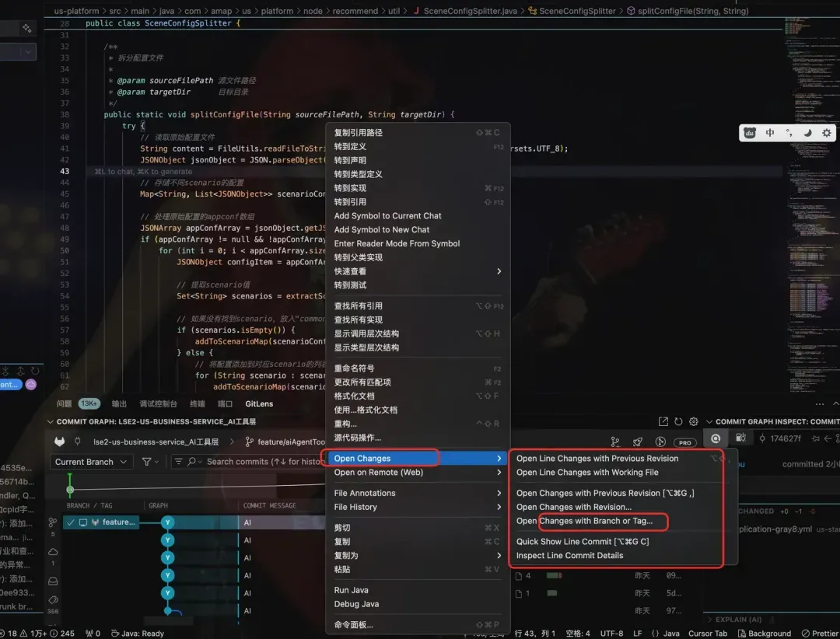The image size is (840, 639).
Task: Click the Prettier status bar item
Action: point(821,633)
